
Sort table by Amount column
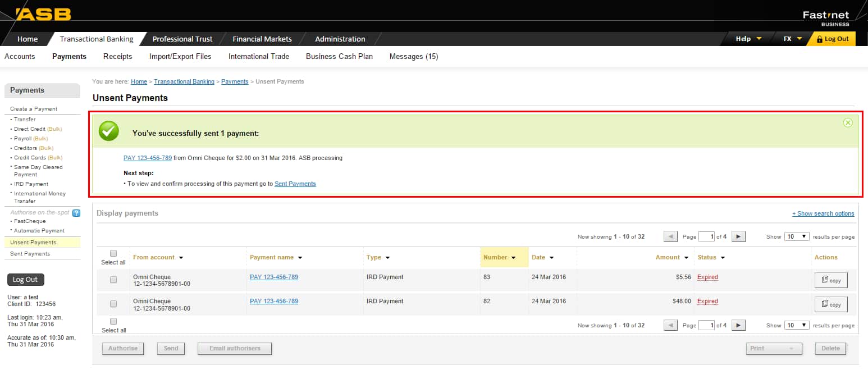671,257
